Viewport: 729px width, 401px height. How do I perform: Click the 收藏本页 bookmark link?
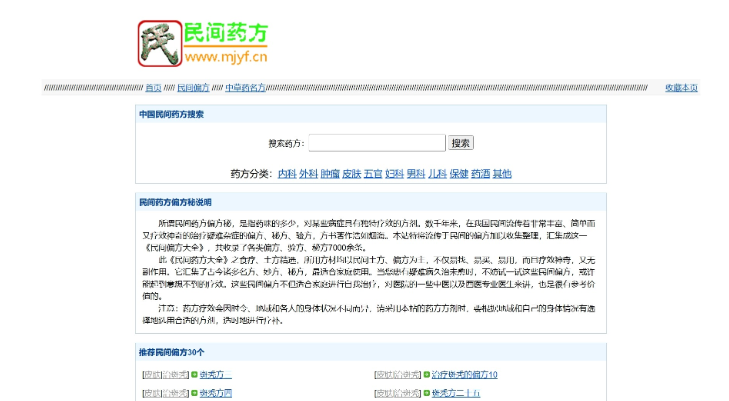(681, 88)
